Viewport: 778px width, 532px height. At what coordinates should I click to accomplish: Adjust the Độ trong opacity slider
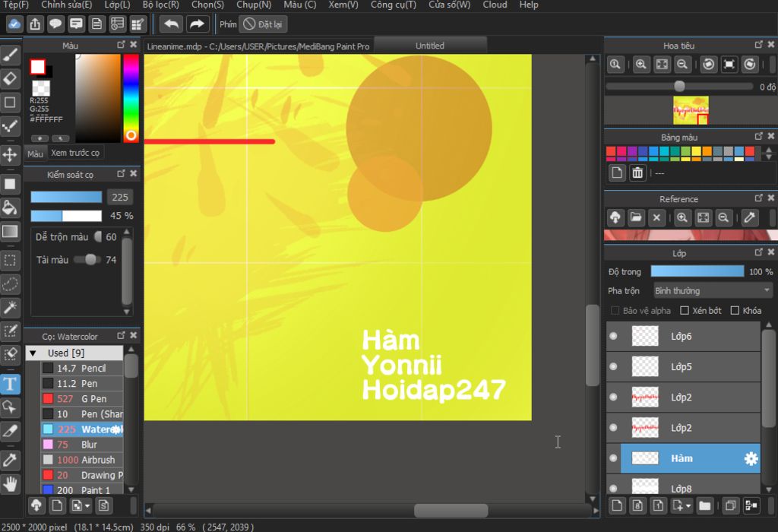point(697,271)
